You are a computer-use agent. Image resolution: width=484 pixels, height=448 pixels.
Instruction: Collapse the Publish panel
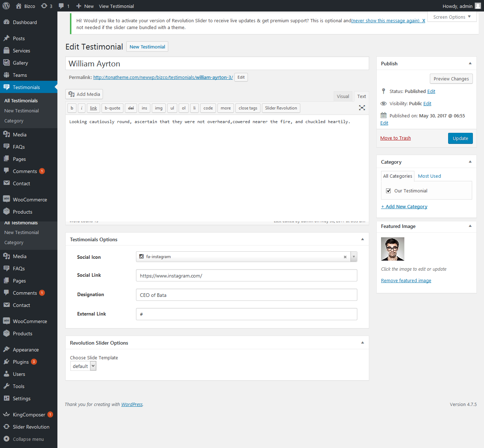point(470,64)
